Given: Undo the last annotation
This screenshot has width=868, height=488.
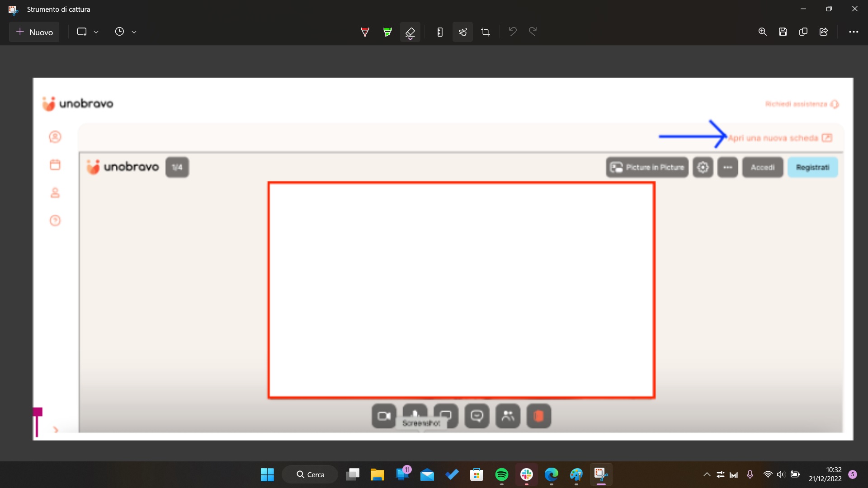Looking at the screenshot, I should point(513,32).
